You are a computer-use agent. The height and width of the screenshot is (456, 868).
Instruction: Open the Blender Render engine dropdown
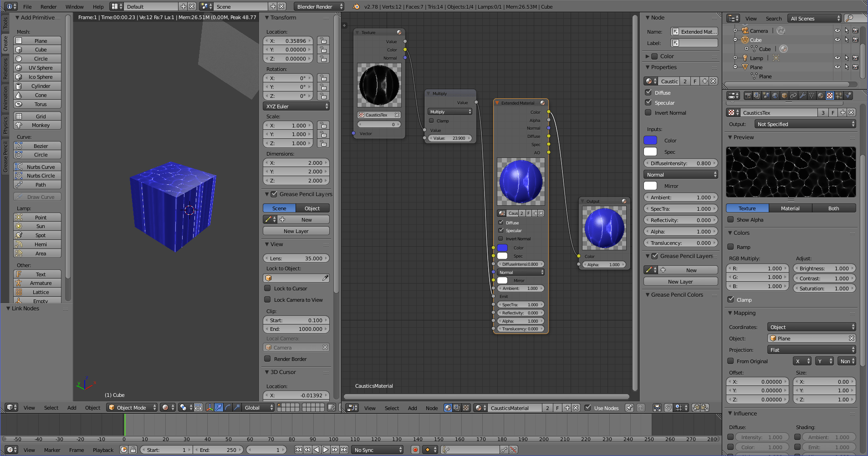[319, 6]
